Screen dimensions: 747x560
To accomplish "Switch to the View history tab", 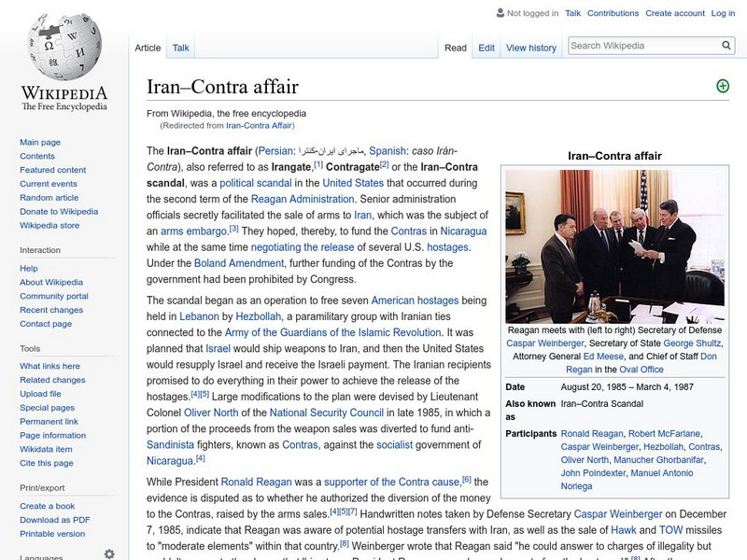I will coord(530,48).
